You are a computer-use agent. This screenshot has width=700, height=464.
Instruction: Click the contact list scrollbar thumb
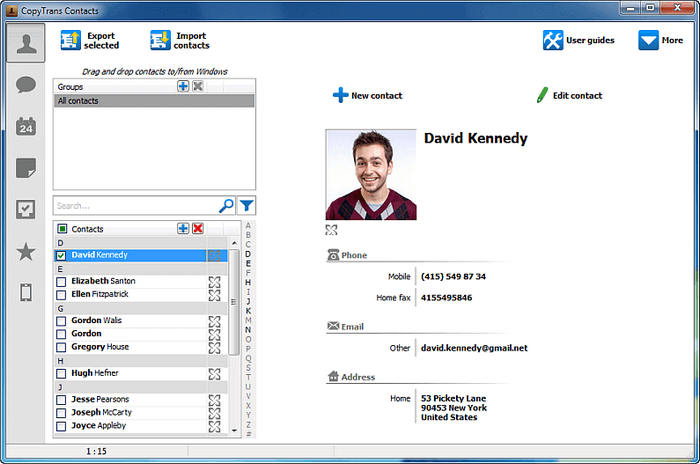pos(234,302)
